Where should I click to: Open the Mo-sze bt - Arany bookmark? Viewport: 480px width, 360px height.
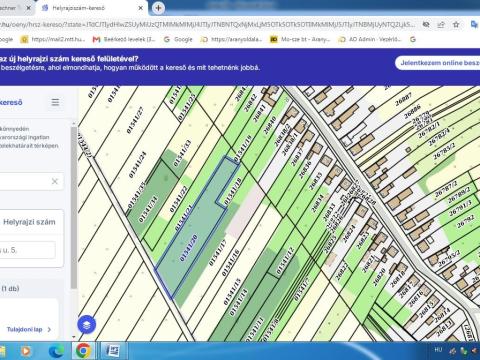[300, 39]
